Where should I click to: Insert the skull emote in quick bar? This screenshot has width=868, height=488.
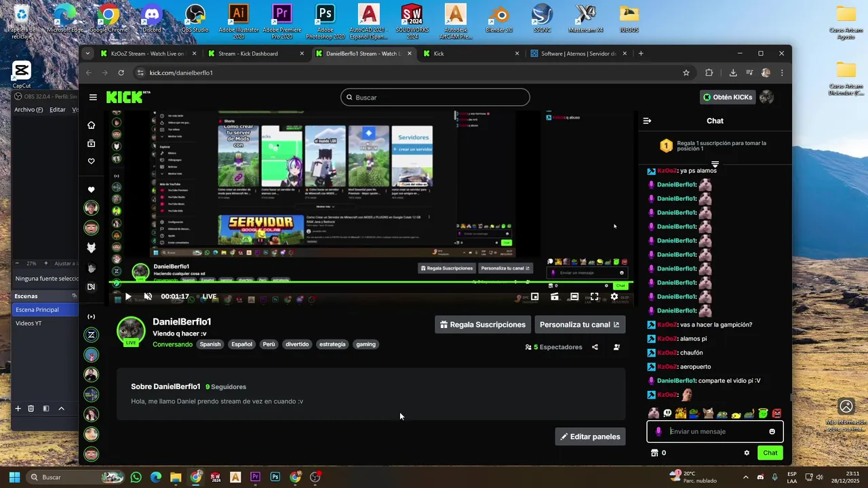click(x=667, y=413)
